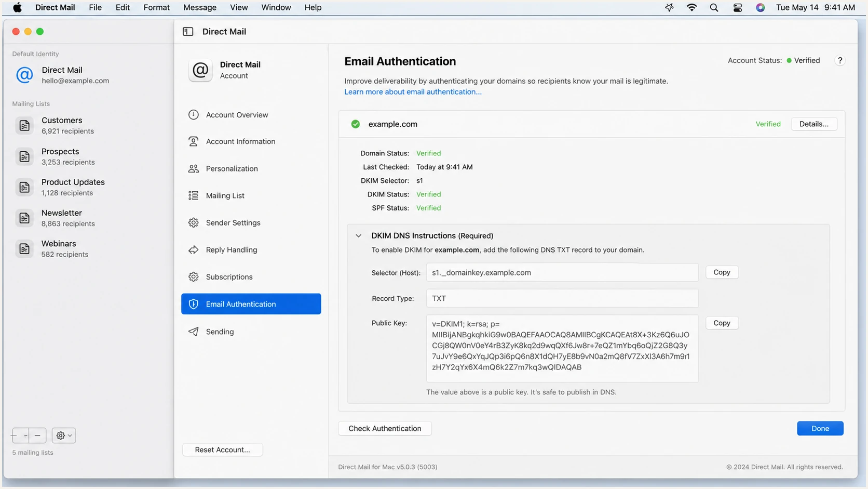Click the Reply Handling label

coord(232,249)
